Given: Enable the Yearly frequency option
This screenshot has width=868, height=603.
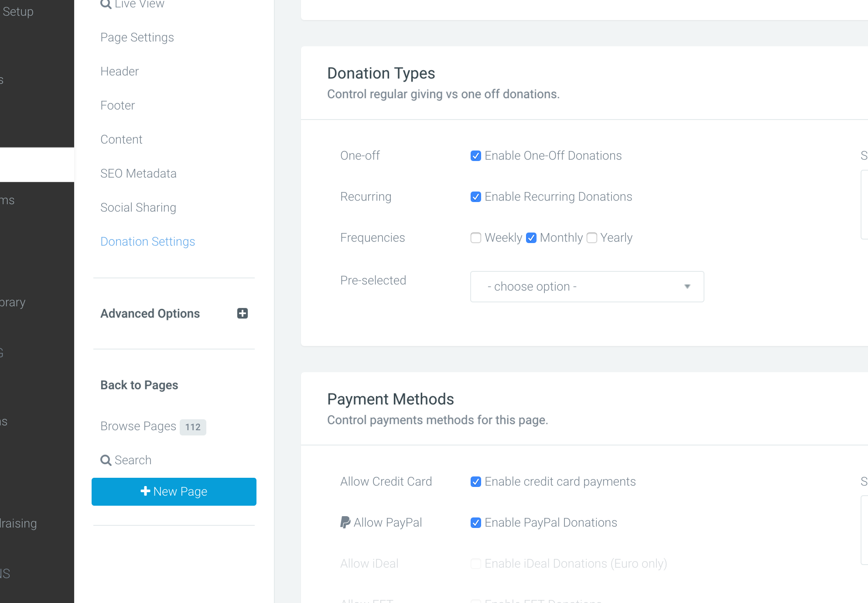Looking at the screenshot, I should 591,238.
